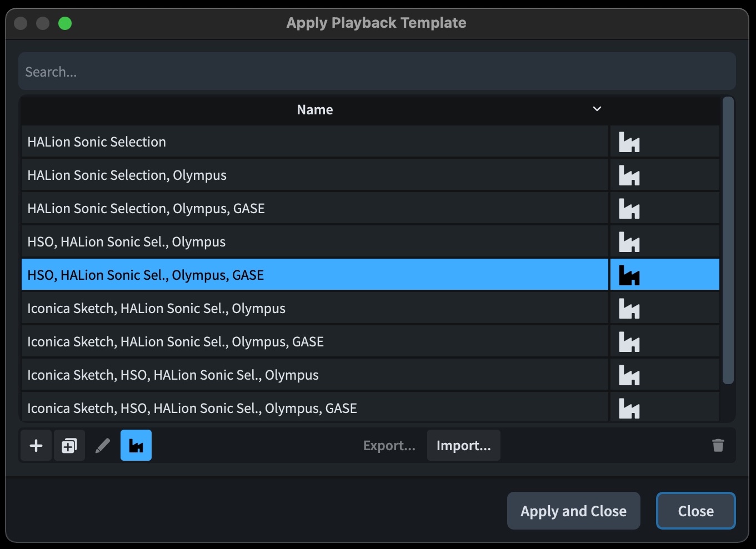
Task: Click the duplicate playback template icon
Action: point(69,446)
